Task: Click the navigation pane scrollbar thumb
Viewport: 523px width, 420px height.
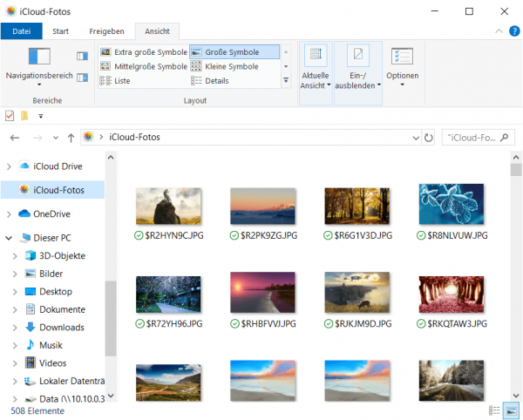Action: [111, 319]
